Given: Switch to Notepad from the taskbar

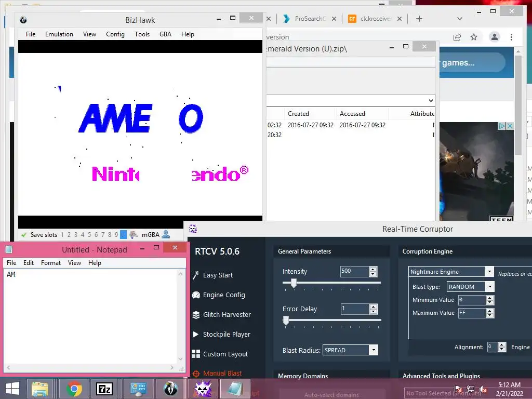Looking at the screenshot, I should (235, 389).
